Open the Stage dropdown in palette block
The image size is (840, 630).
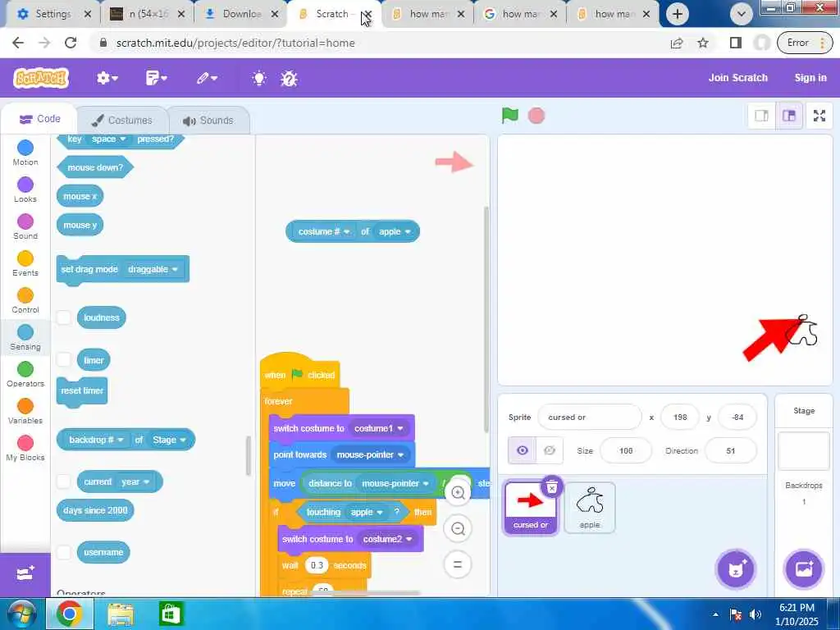pos(169,440)
